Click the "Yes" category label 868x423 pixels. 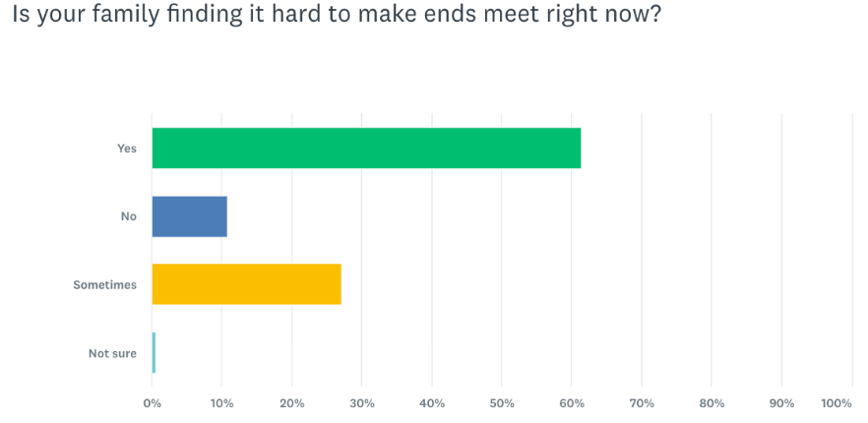pos(127,149)
